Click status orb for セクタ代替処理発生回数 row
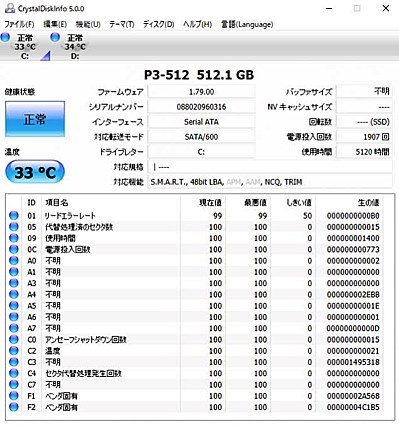Viewport: 399px width, 425px height. click(x=14, y=373)
